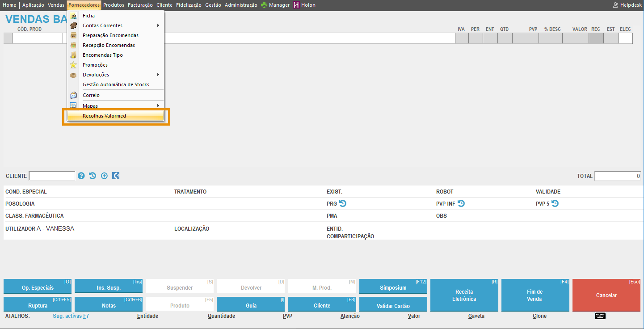The width and height of the screenshot is (644, 329).
Task: Click the PRG history icon
Action: click(343, 204)
